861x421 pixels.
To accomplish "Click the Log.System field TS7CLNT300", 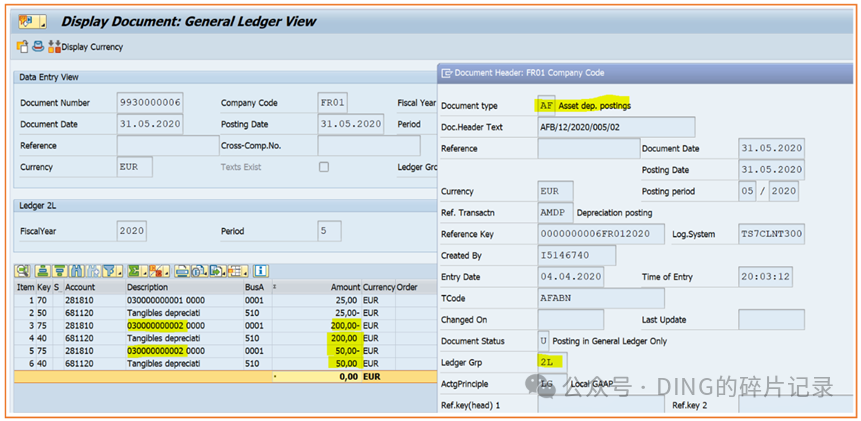I will [771, 234].
